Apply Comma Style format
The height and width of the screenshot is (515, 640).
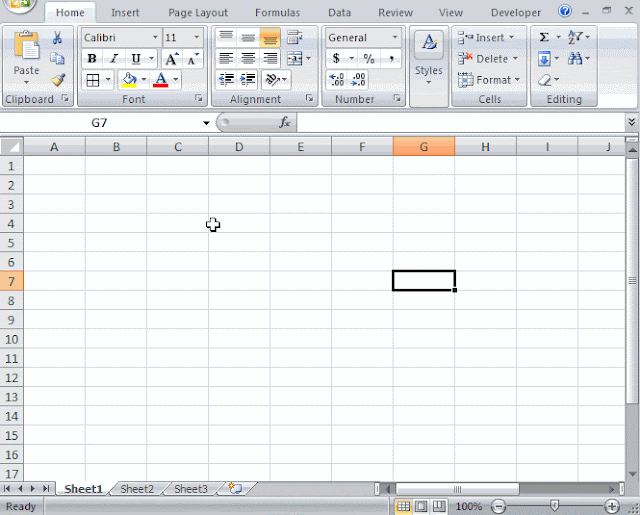tap(391, 59)
